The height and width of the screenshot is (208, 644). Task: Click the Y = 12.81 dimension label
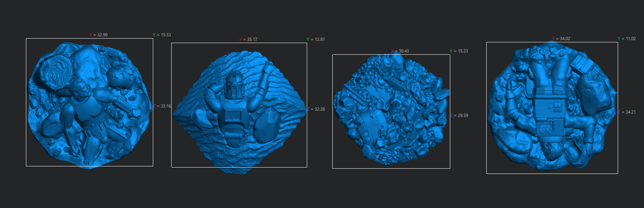coord(316,39)
